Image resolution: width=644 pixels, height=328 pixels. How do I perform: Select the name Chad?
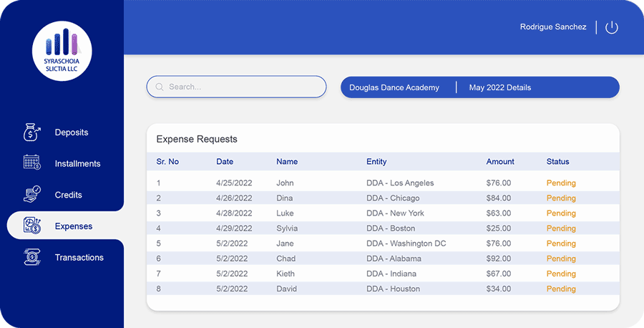286,259
